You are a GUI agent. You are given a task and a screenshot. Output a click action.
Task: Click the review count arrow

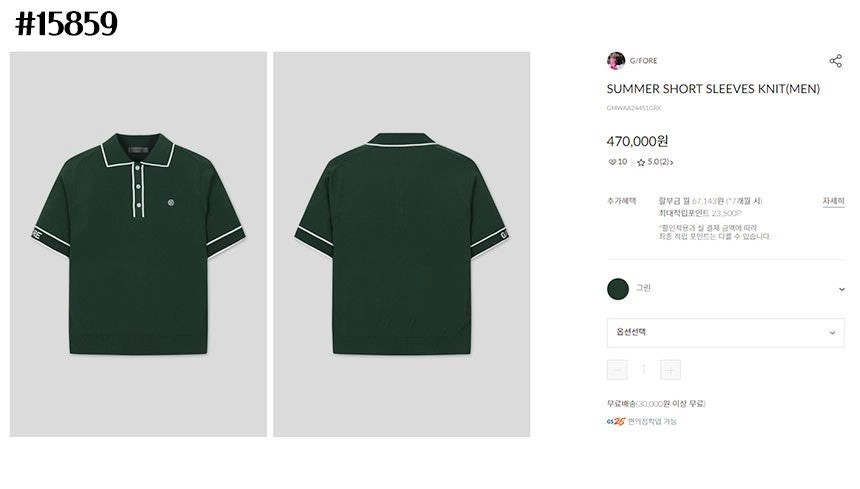point(671,162)
